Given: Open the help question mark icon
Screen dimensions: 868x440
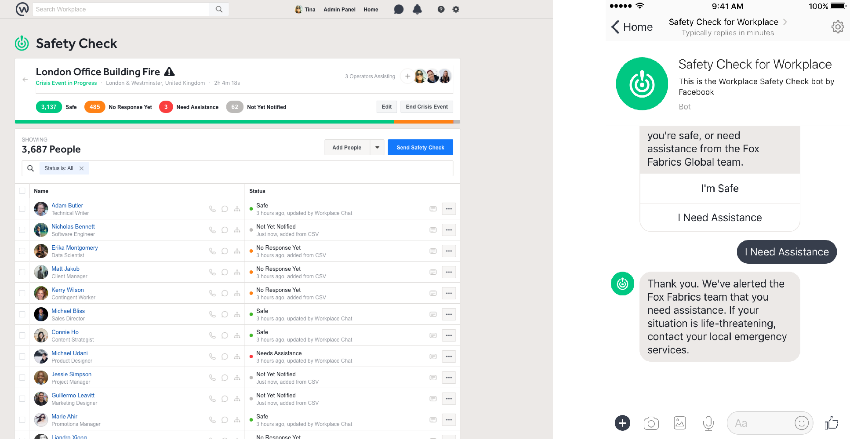Looking at the screenshot, I should pyautogui.click(x=441, y=9).
